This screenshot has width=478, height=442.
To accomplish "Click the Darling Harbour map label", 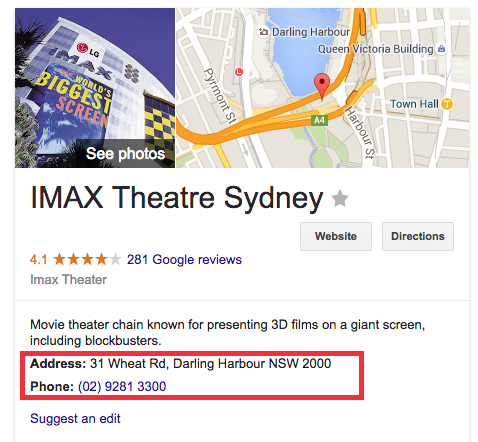I will click(x=311, y=32).
